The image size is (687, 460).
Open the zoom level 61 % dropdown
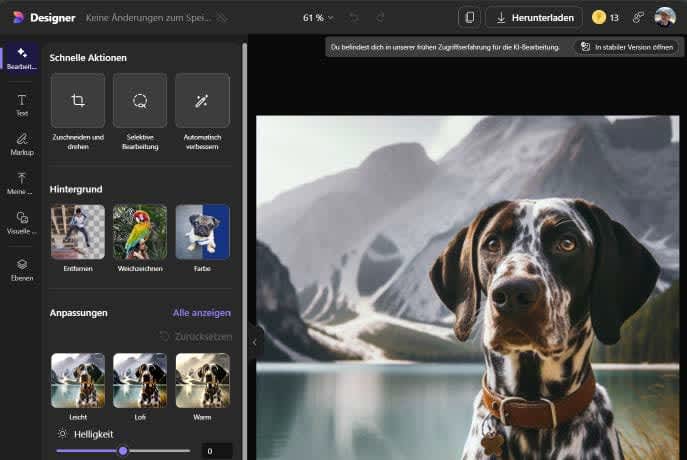[320, 17]
